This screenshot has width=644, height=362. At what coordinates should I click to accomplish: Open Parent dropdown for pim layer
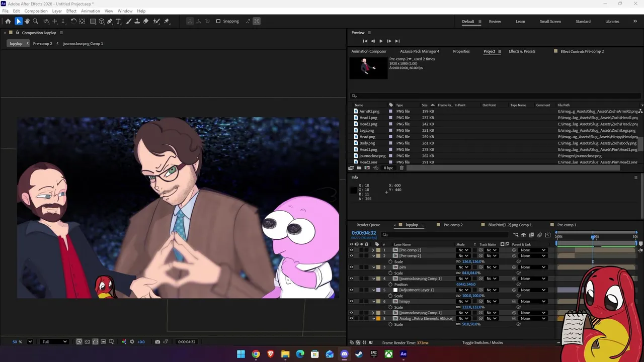pos(533,267)
